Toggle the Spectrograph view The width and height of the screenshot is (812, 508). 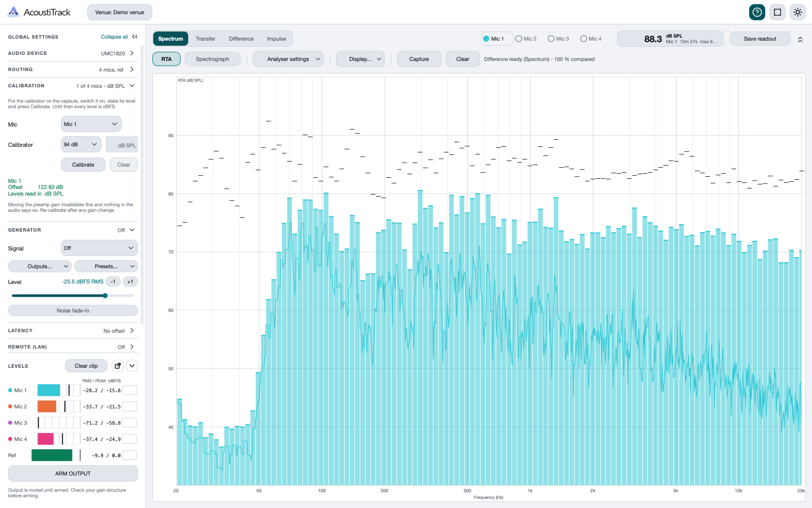[212, 59]
